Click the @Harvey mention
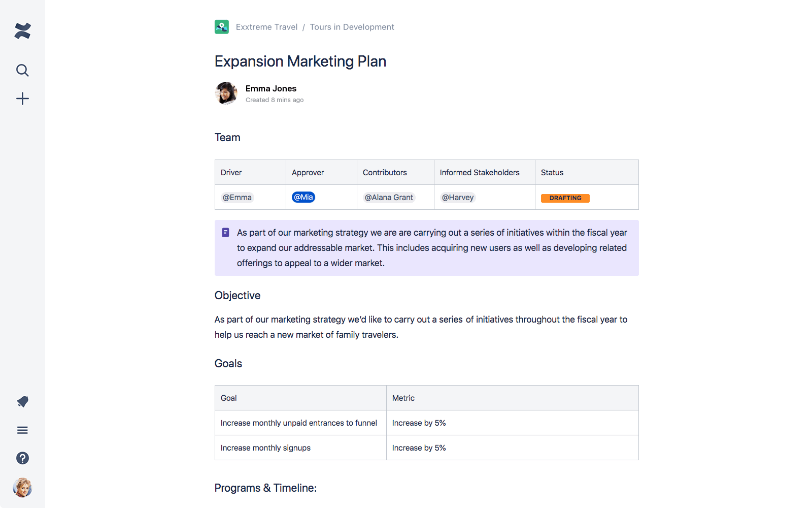 458,198
